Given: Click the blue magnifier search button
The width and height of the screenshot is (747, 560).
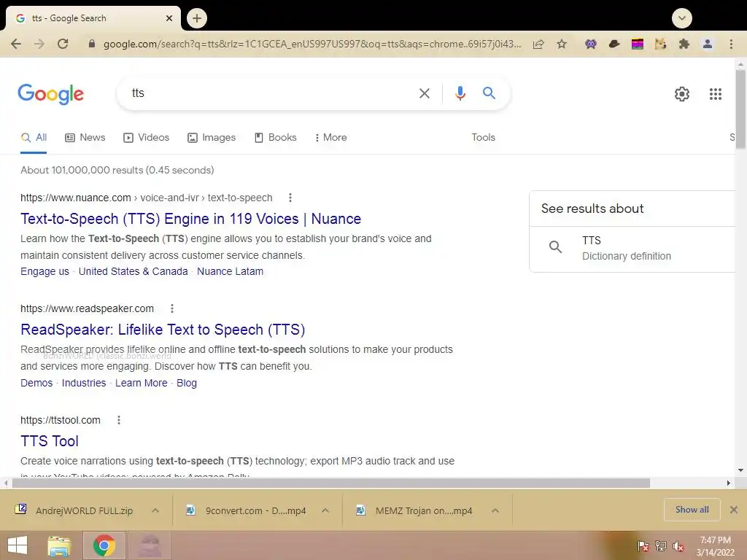Looking at the screenshot, I should [489, 93].
